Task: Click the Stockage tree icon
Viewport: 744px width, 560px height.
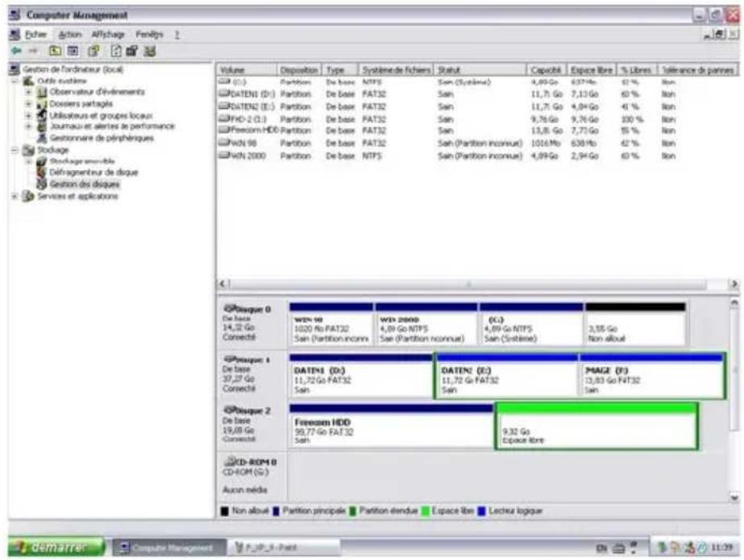Action: coord(29,150)
